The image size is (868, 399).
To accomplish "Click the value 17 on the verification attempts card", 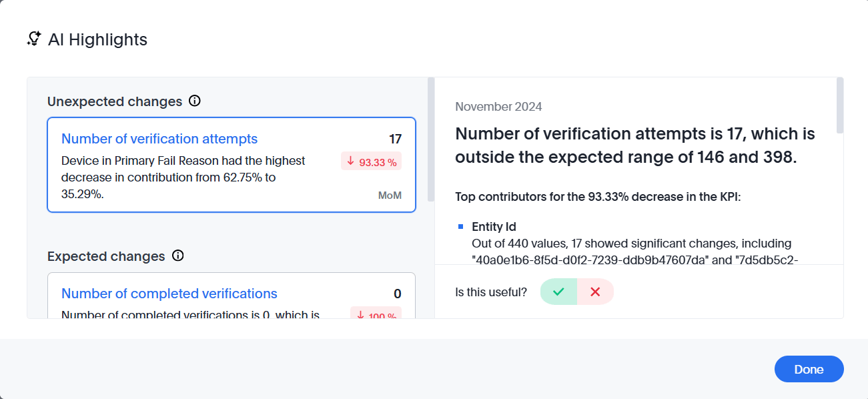I will click(x=395, y=139).
